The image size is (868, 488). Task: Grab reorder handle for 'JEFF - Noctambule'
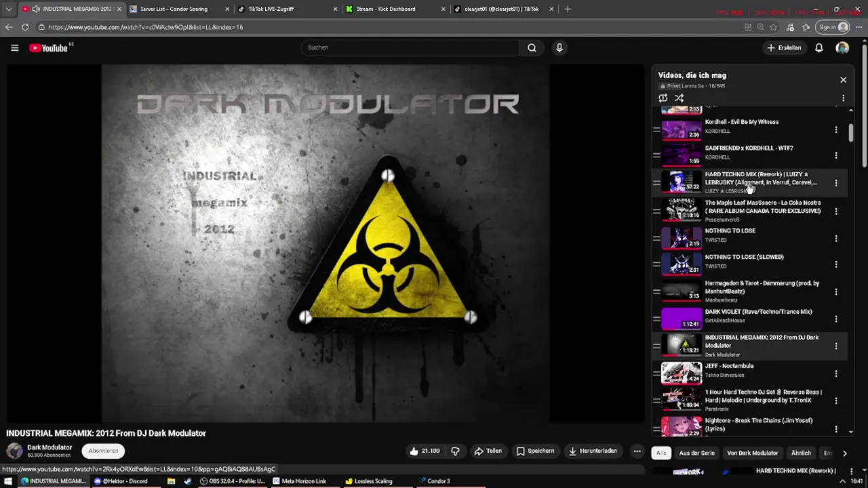656,373
